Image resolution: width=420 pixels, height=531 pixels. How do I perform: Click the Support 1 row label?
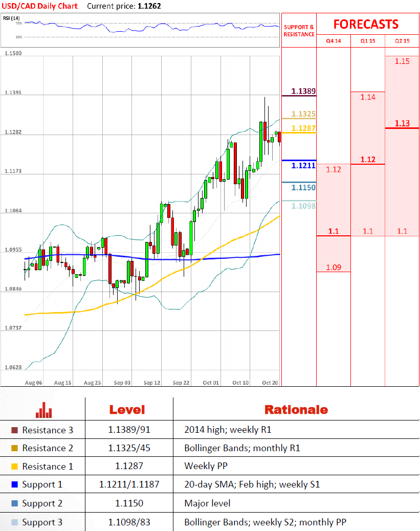point(42,484)
